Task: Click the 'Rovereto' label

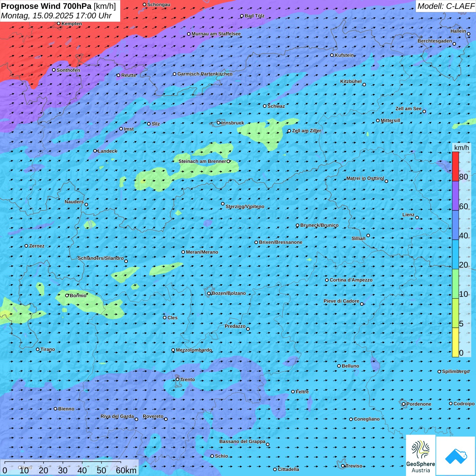Action: pyautogui.click(x=153, y=416)
